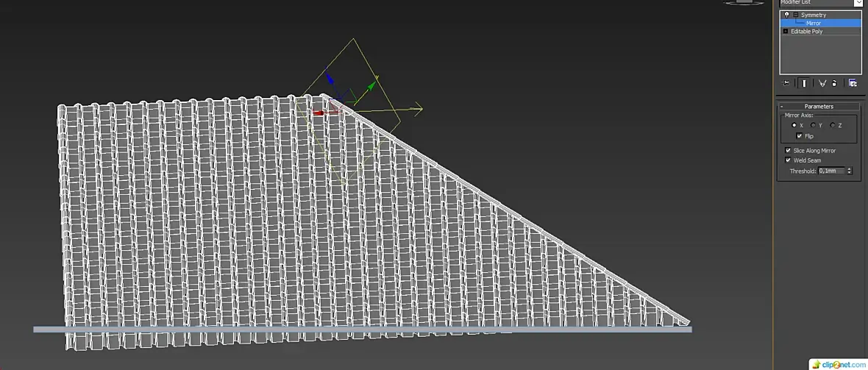Click Make Unique icon
Image resolution: width=868 pixels, height=370 pixels.
(822, 83)
